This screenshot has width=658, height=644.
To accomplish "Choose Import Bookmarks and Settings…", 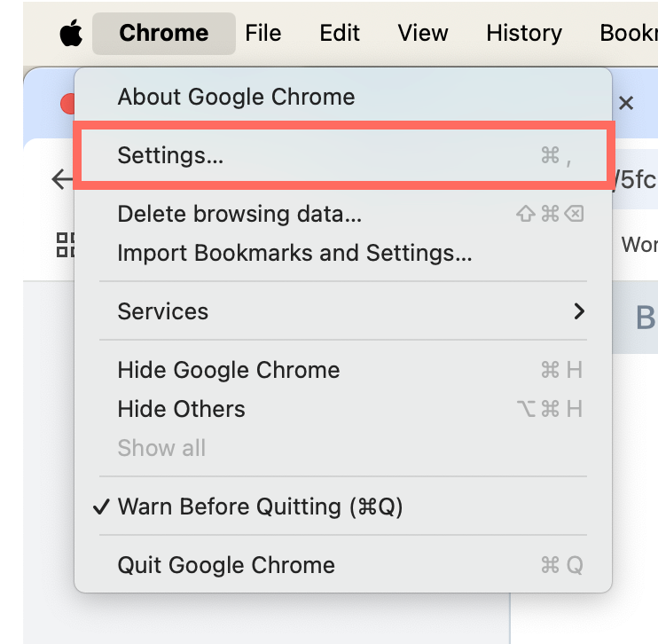I will (x=294, y=253).
